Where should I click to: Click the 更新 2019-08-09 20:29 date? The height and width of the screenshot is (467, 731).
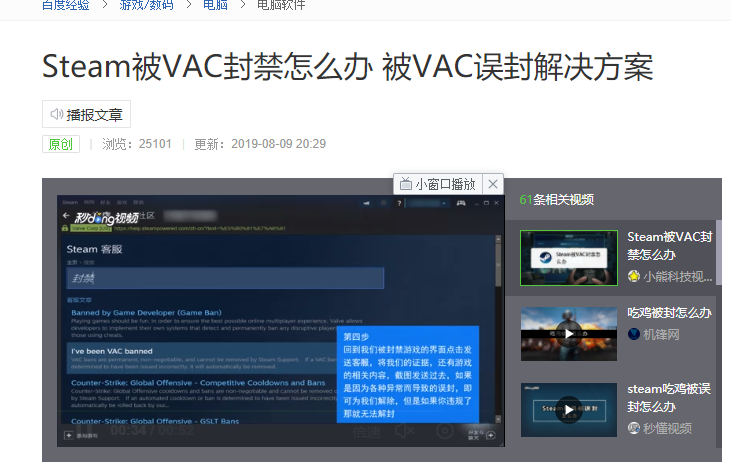tap(260, 144)
